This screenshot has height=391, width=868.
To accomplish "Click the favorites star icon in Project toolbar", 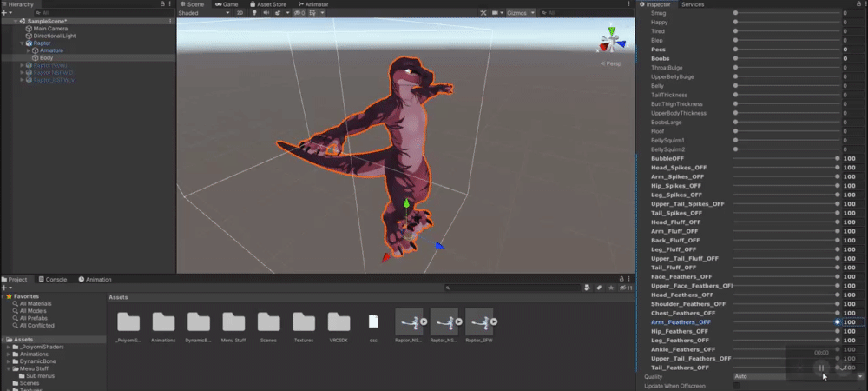I will (611, 288).
